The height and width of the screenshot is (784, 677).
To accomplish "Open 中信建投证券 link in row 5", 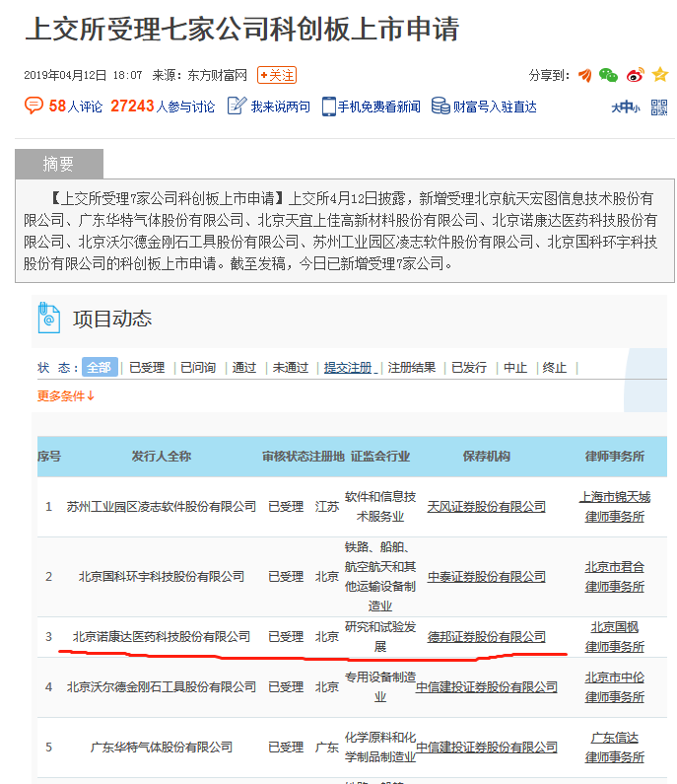I will click(x=486, y=747).
